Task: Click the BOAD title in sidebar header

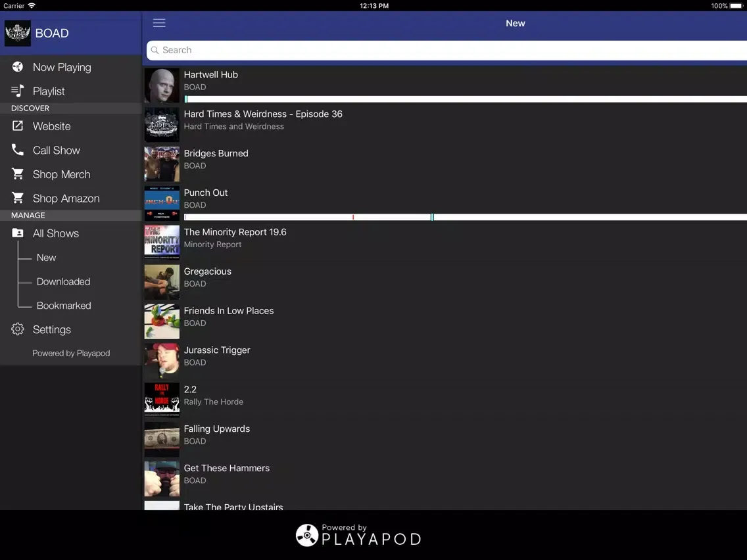Action: 52,34
